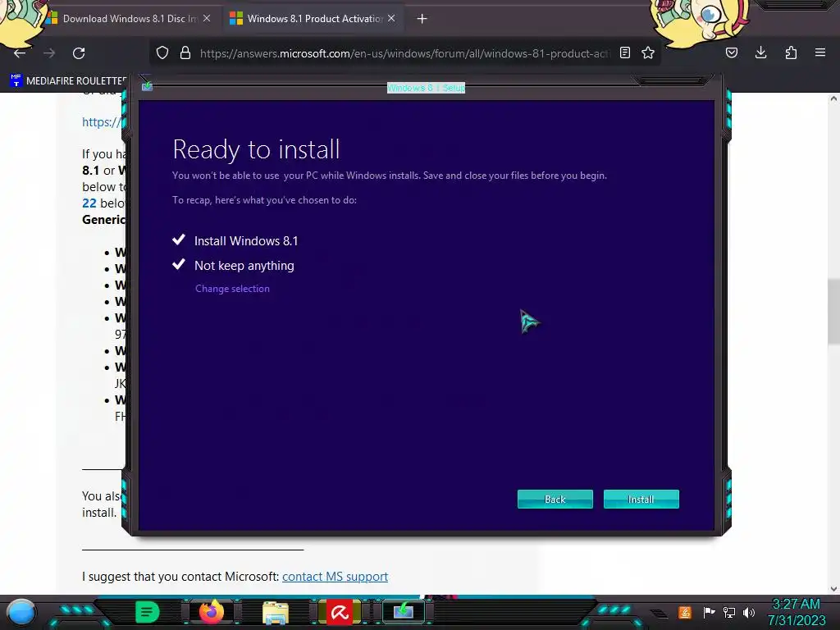Viewport: 840px width, 630px height.
Task: Click the 'To recap, here's what you've chosen' text
Action: click(264, 200)
